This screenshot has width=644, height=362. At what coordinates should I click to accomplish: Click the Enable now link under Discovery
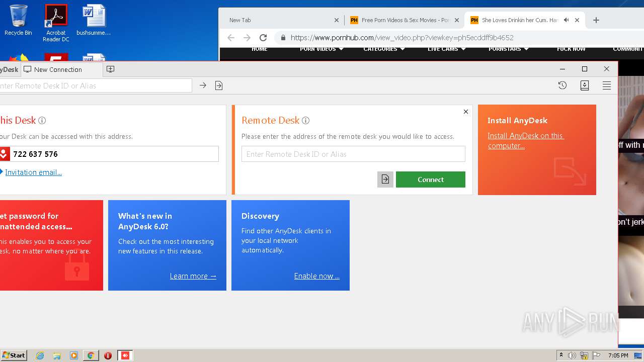click(x=317, y=276)
